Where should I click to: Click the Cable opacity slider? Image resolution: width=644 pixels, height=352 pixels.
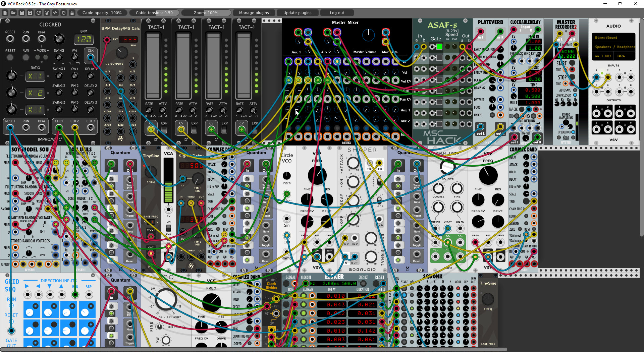[102, 13]
